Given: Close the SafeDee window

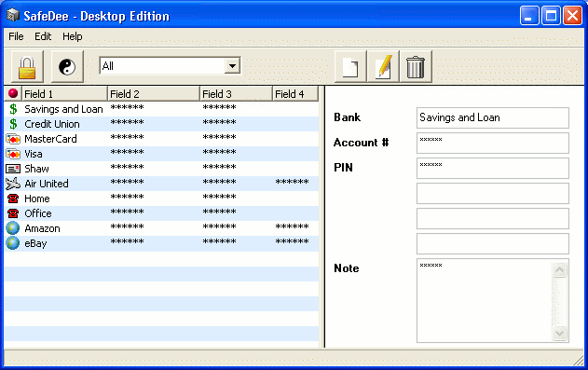Looking at the screenshot, I should pyautogui.click(x=573, y=16).
